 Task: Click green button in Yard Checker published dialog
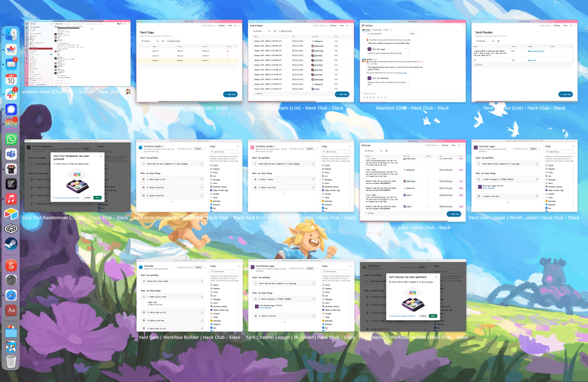point(435,315)
